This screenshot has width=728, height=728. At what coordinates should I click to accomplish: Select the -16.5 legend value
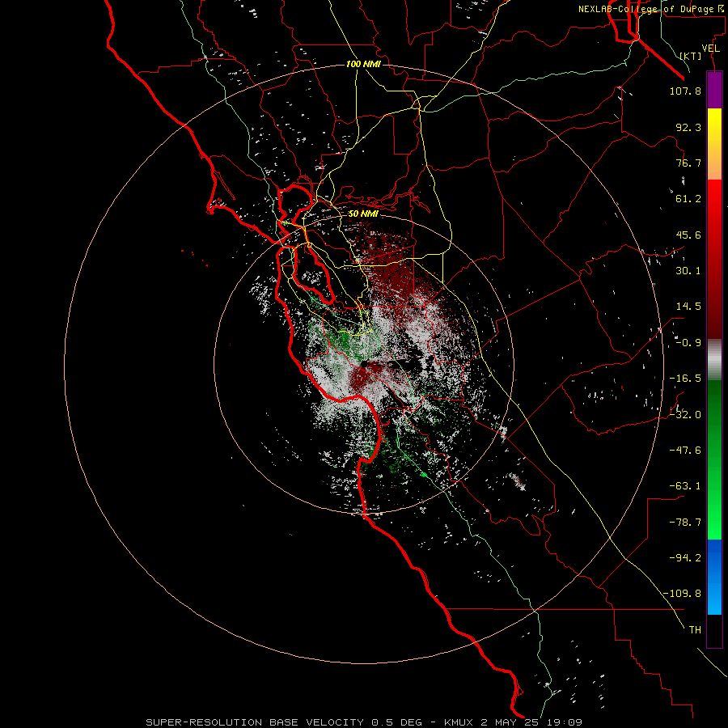[x=685, y=379]
